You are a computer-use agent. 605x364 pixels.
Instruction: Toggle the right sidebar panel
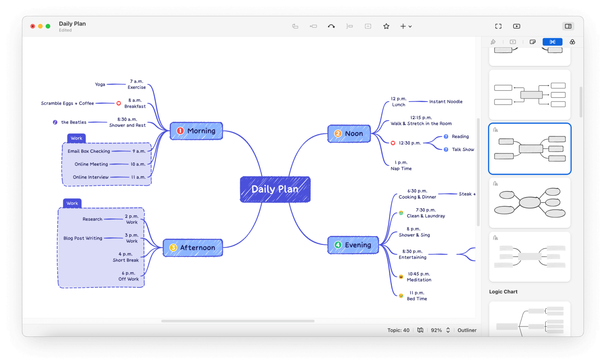(568, 26)
